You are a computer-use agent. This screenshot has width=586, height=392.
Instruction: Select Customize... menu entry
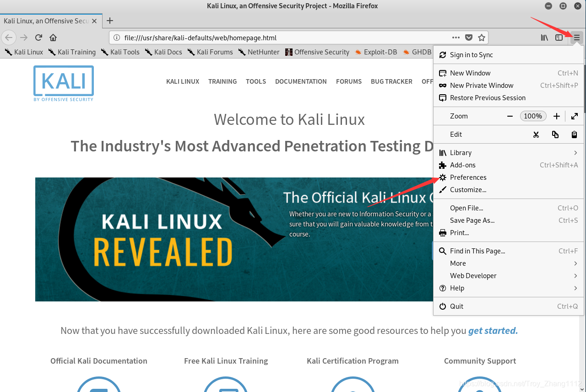point(509,190)
